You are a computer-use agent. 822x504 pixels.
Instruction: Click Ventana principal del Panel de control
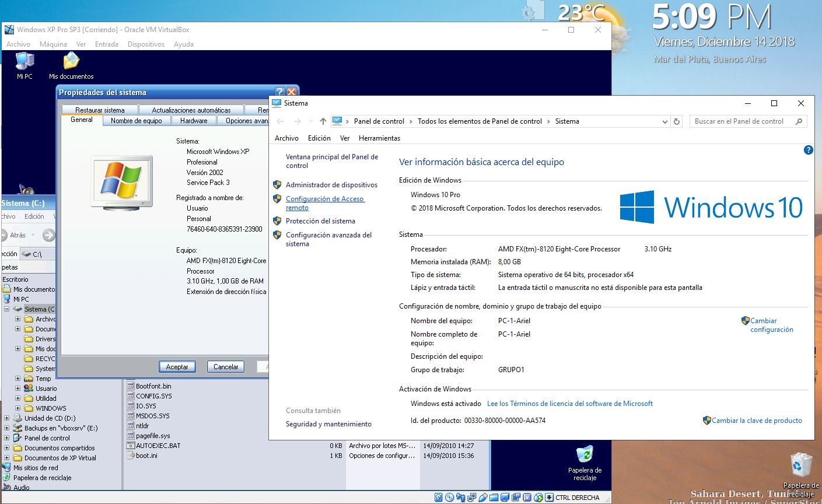332,161
